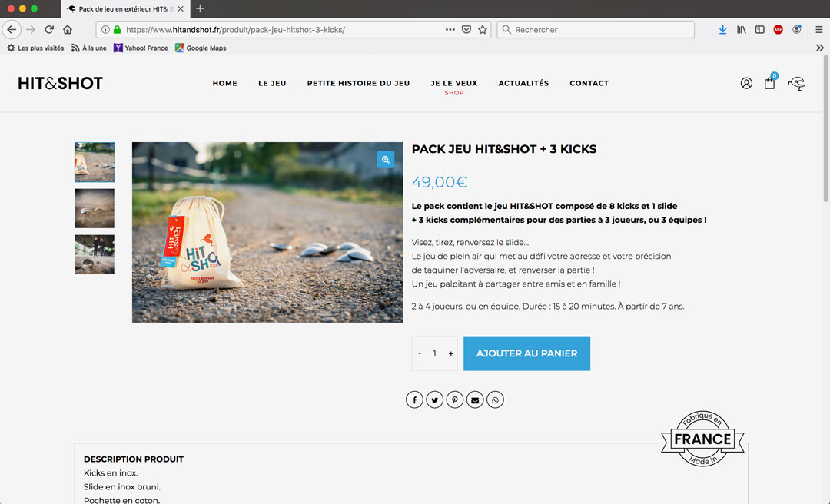
Task: Zoom the main product image
Action: [x=385, y=159]
